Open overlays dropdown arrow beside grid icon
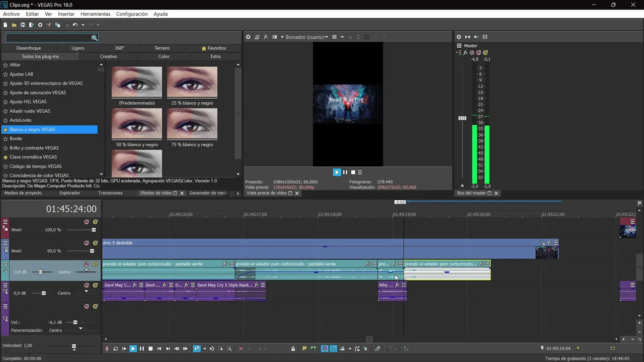 (x=342, y=37)
